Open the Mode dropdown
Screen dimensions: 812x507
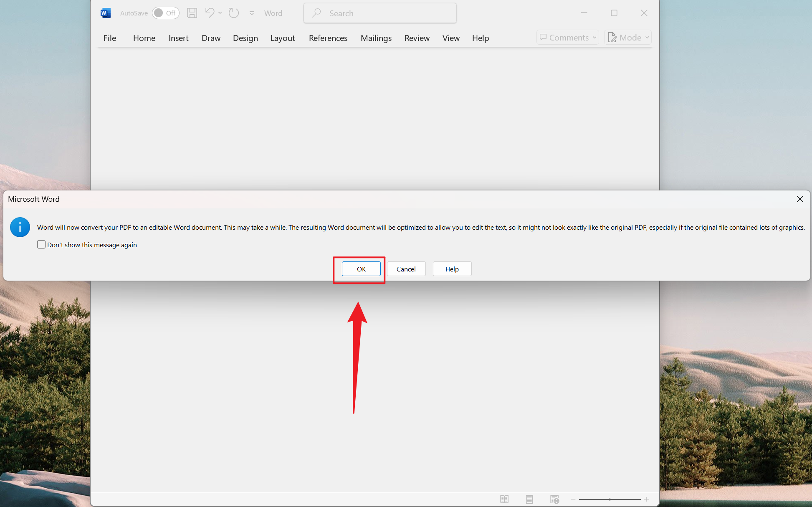point(628,38)
